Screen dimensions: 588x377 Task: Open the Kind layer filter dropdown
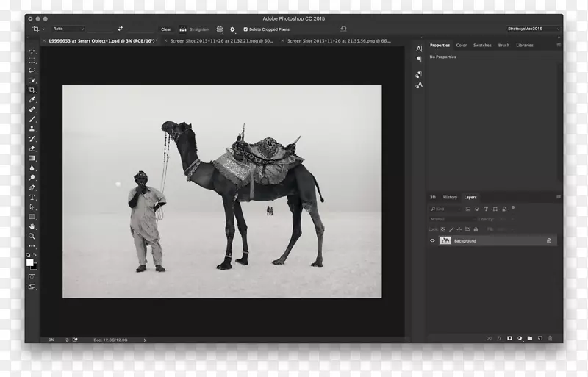click(445, 209)
